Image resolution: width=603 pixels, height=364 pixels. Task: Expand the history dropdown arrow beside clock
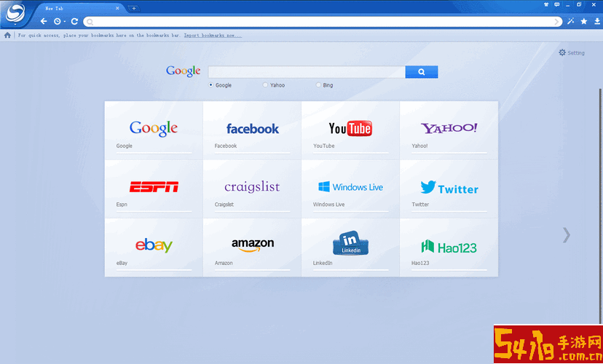point(65,22)
